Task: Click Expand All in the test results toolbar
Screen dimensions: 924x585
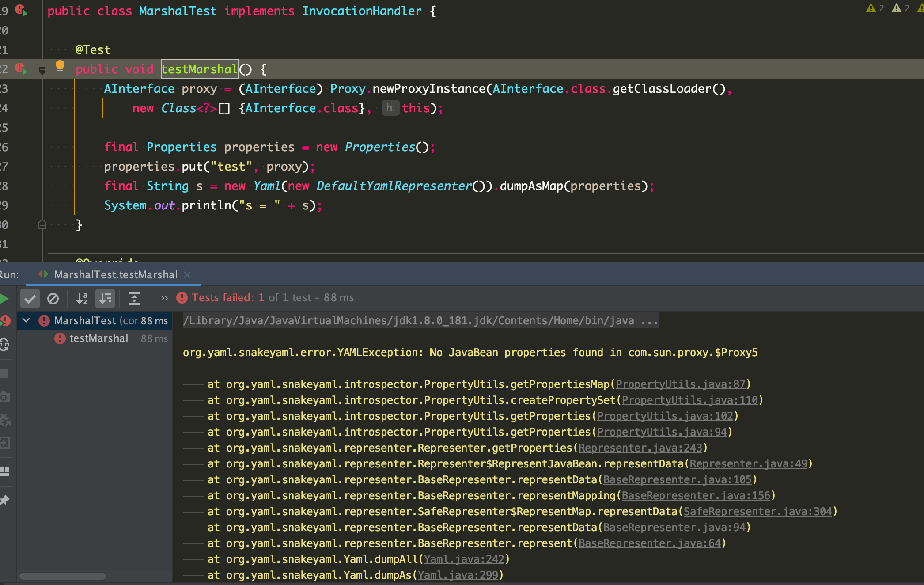Action: (x=134, y=299)
